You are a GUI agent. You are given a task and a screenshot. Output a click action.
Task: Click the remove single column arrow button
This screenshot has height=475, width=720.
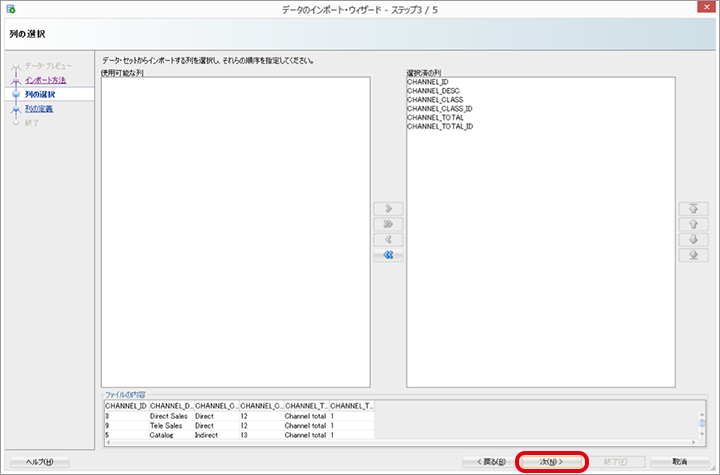(x=388, y=240)
